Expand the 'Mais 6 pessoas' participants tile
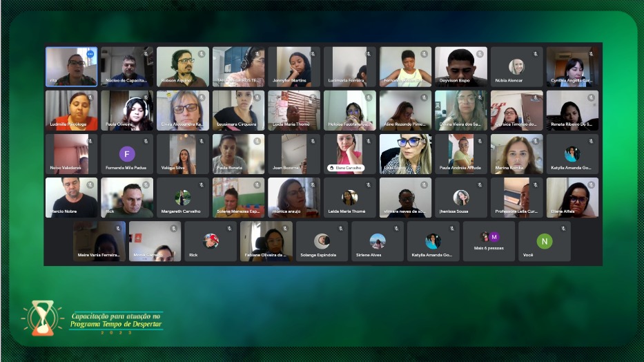The image size is (644, 362). point(489,241)
